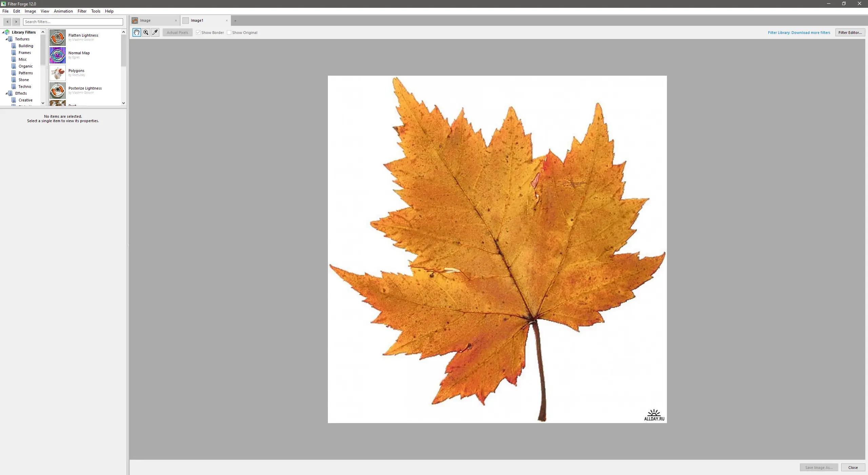Select the Hand pan tool
Screen dimensions: 868x475
(x=137, y=33)
